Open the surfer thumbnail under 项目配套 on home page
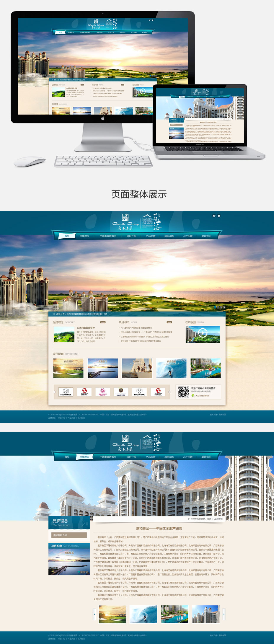This screenshot has width=274, height=644. coord(171,368)
